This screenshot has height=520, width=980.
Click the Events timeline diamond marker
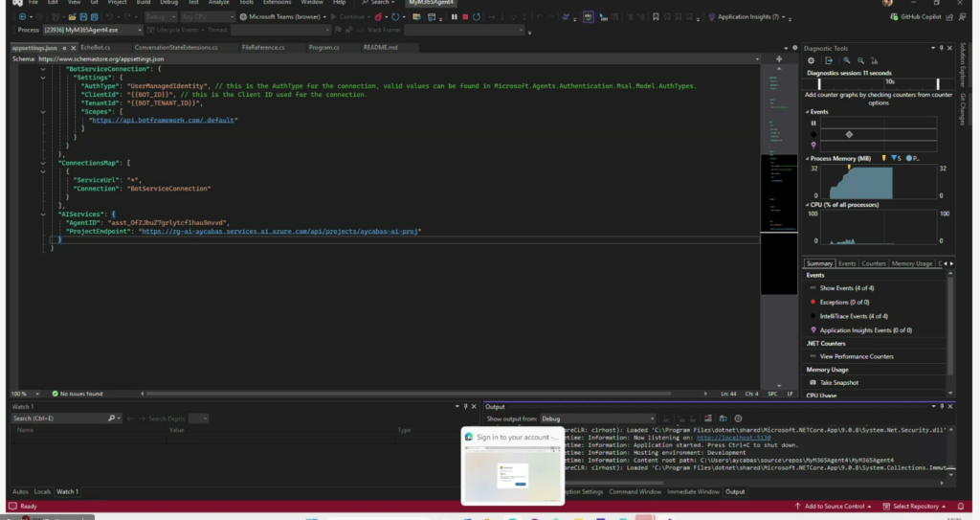click(849, 134)
